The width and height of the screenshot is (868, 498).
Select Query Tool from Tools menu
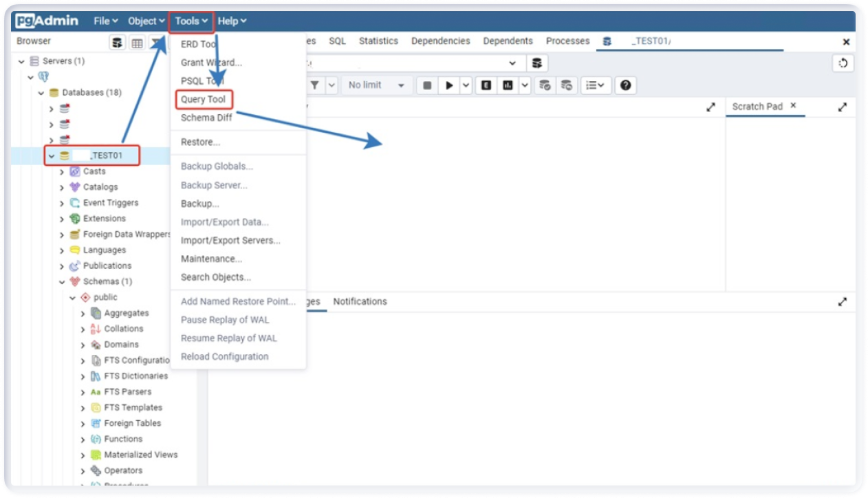pyautogui.click(x=203, y=99)
